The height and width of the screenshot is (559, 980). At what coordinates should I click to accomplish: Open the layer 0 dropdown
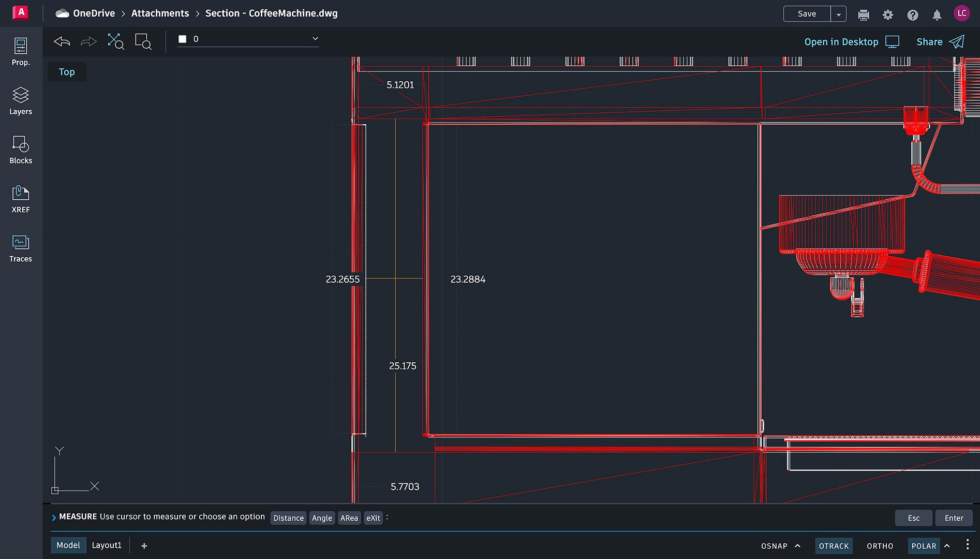(x=315, y=39)
